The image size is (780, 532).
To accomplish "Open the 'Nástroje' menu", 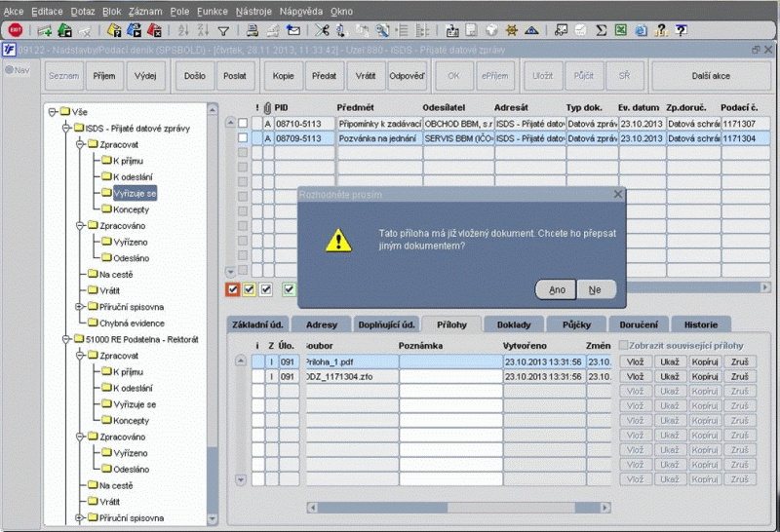I will tap(253, 10).
